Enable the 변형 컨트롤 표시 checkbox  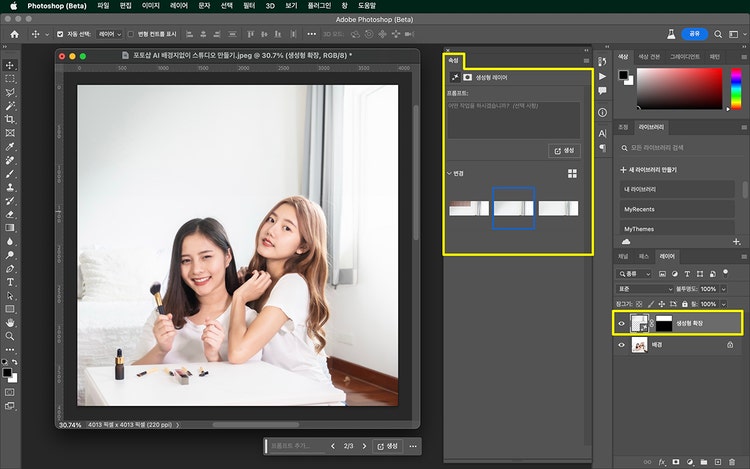130,34
